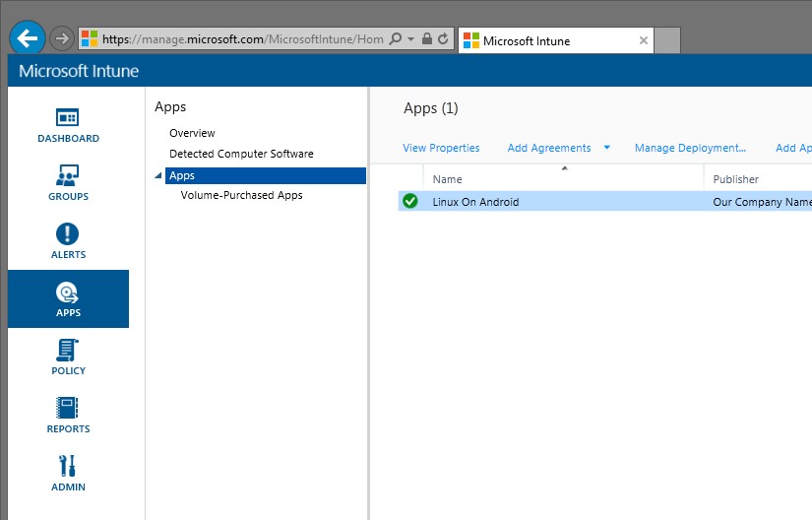Click the partially visible Add App link
The width and height of the screenshot is (812, 520).
(793, 148)
